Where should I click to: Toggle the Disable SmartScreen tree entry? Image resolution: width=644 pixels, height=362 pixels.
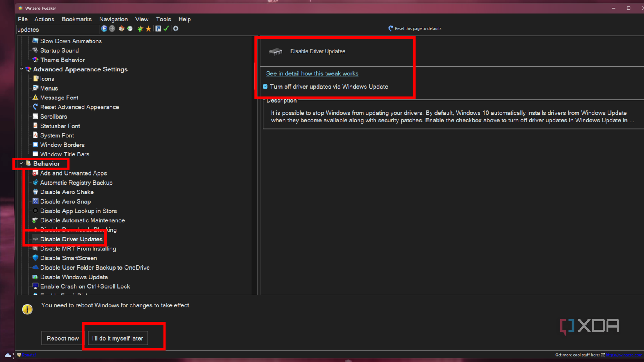pyautogui.click(x=68, y=258)
